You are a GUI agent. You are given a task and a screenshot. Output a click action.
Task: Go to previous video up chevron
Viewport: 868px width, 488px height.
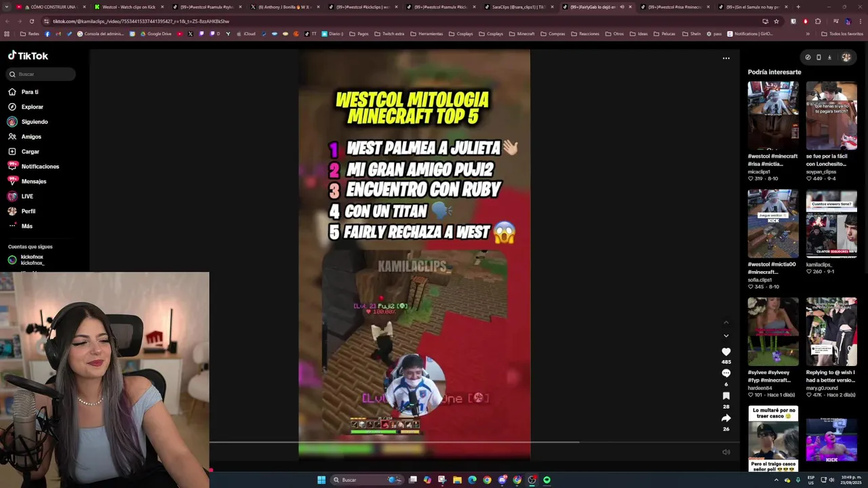(x=726, y=322)
